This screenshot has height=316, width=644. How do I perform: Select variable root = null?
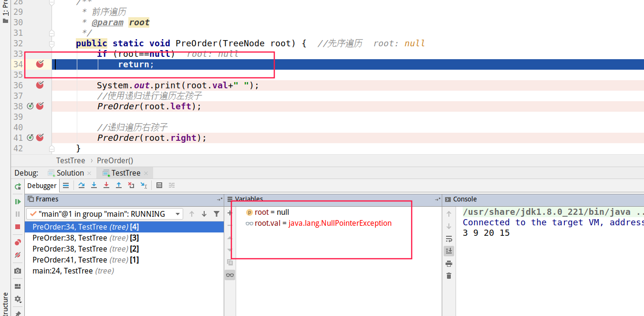tap(272, 212)
